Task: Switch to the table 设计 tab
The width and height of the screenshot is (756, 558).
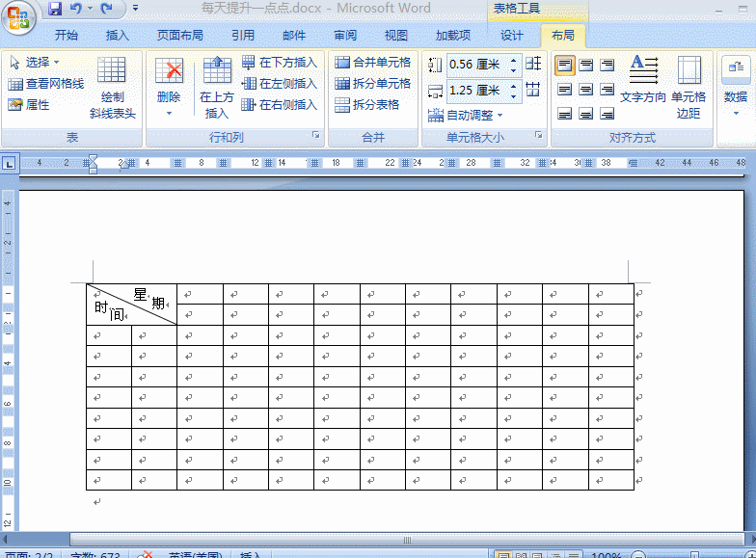Action: (511, 35)
